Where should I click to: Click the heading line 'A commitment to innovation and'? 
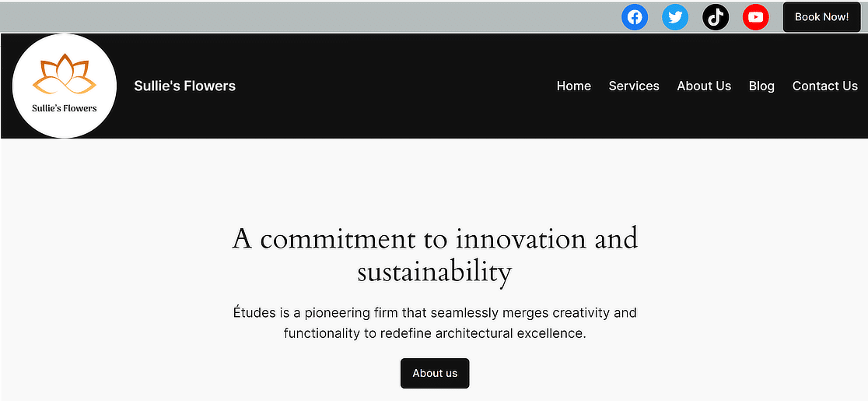[434, 238]
